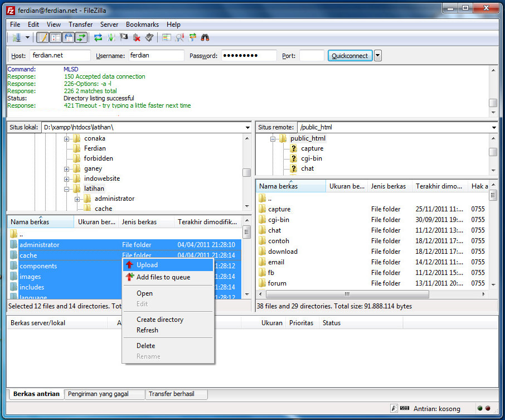Image resolution: width=505 pixels, height=420 pixels.
Task: Click folder icon of components in local list
Action: click(x=13, y=266)
